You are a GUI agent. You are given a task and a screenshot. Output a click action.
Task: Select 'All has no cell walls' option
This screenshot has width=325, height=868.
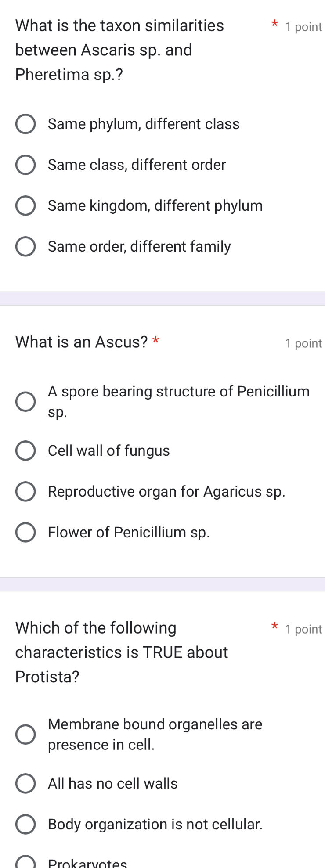pyautogui.click(x=25, y=784)
